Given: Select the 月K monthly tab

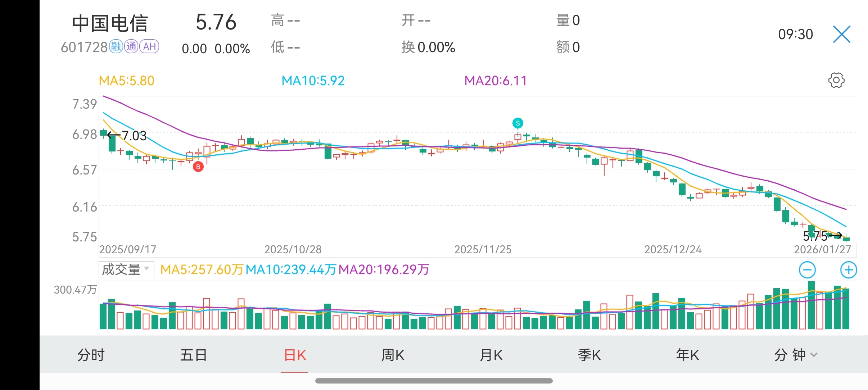Looking at the screenshot, I should [491, 355].
